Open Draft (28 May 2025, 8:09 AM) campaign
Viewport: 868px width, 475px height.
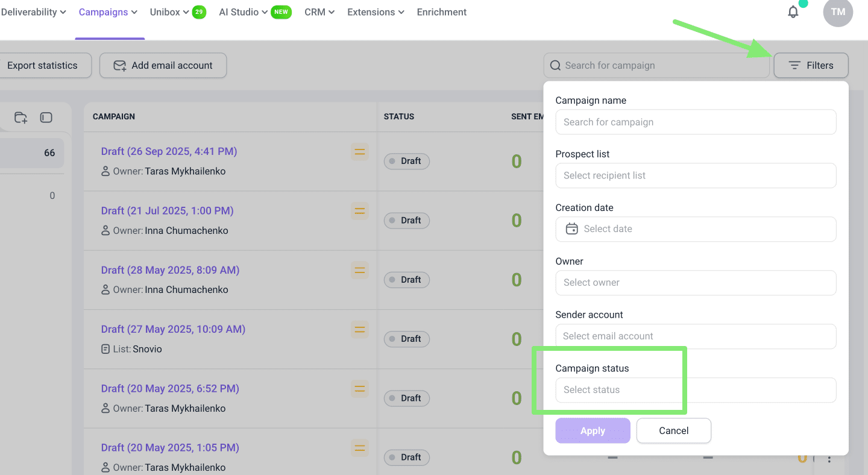pyautogui.click(x=170, y=270)
